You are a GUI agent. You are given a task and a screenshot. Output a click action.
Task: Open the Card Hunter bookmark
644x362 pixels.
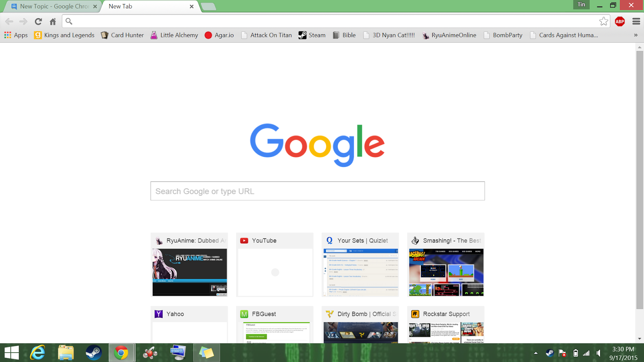(x=122, y=35)
